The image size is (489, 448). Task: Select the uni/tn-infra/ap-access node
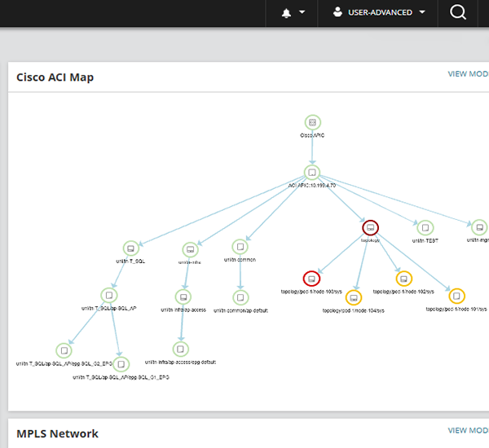[183, 297]
